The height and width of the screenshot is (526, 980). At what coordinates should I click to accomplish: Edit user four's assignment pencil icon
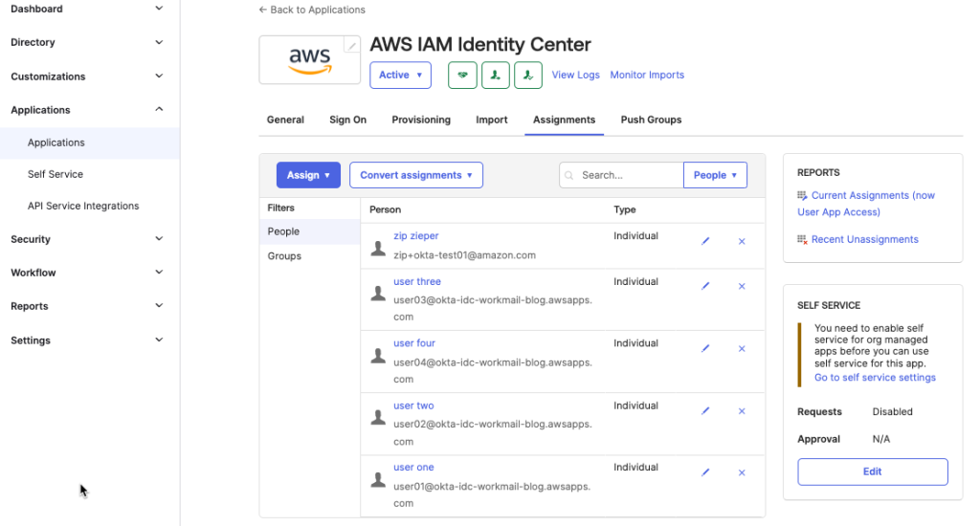point(705,348)
